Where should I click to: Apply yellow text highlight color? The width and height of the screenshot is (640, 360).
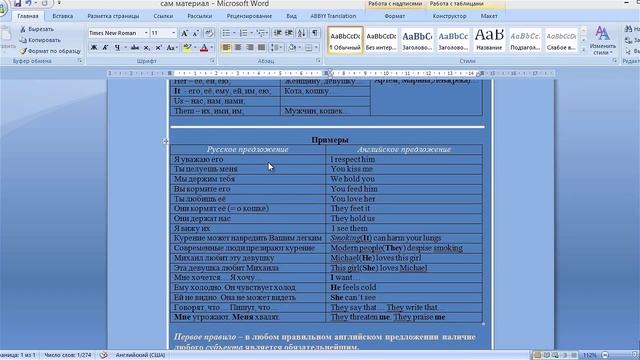coord(187,48)
